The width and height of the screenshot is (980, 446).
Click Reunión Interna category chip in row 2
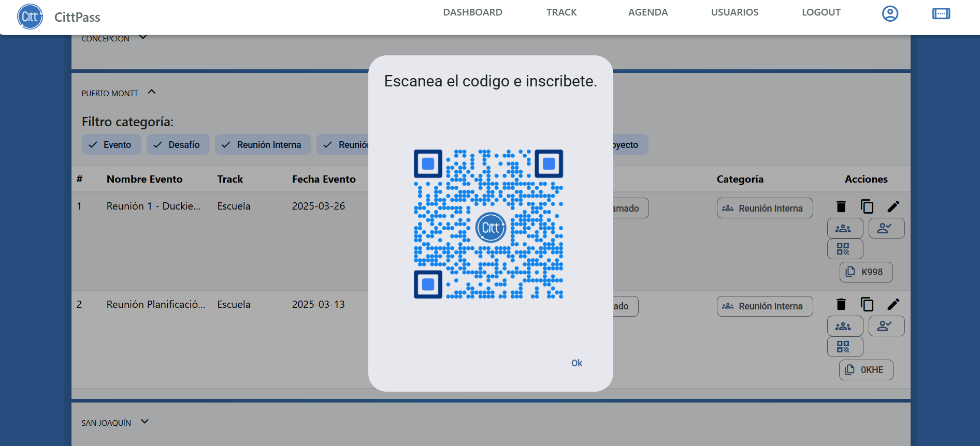(x=765, y=306)
